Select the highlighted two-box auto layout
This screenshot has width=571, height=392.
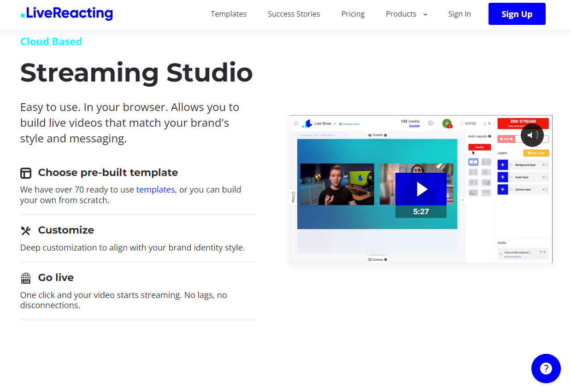473,162
